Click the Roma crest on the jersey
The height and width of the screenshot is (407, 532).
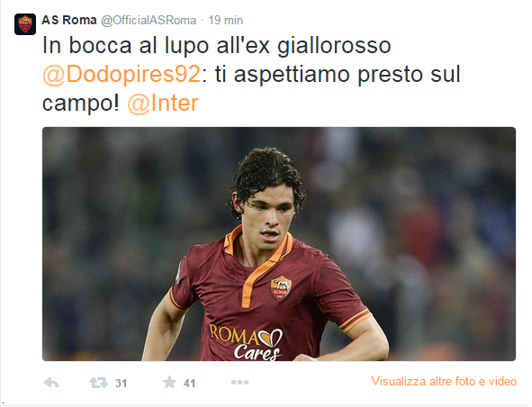pos(281,288)
